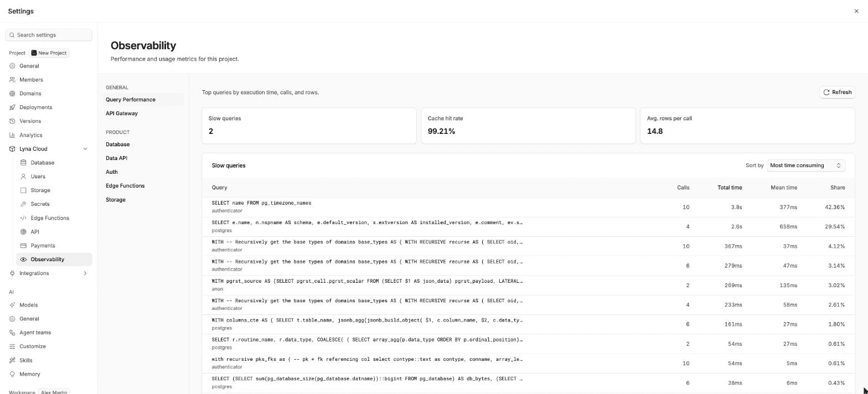Sort by the Calls column header
The height and width of the screenshot is (394, 868).
coord(683,188)
